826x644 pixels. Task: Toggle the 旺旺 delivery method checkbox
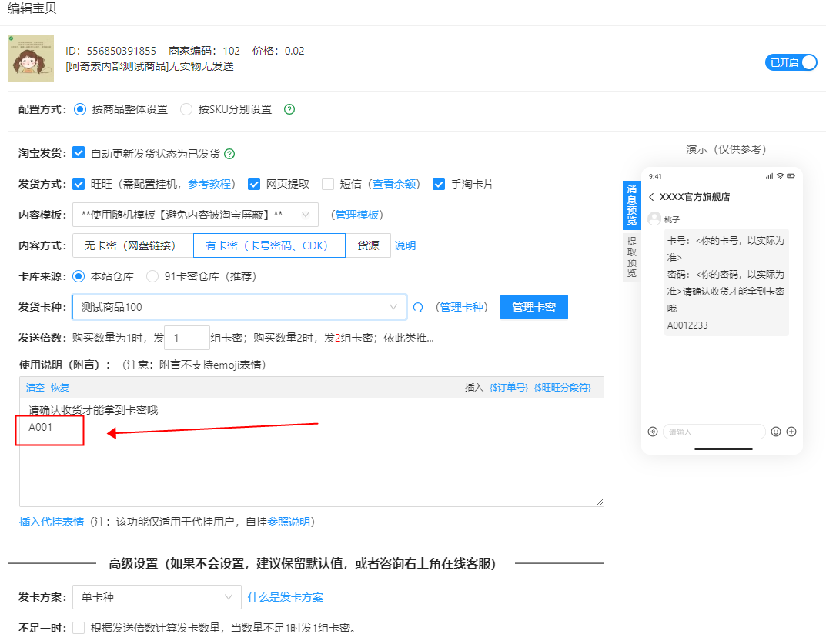pos(79,184)
